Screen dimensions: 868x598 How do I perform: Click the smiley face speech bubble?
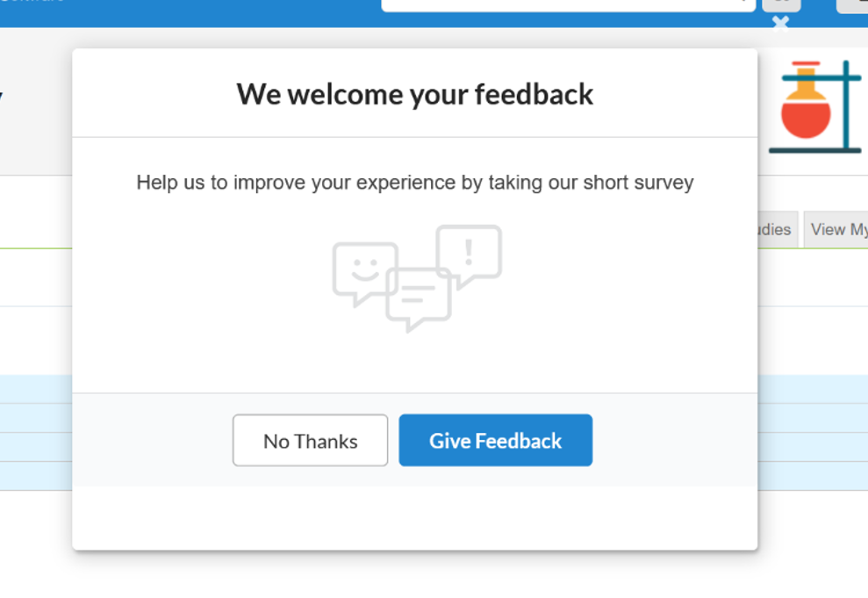pyautogui.click(x=363, y=270)
